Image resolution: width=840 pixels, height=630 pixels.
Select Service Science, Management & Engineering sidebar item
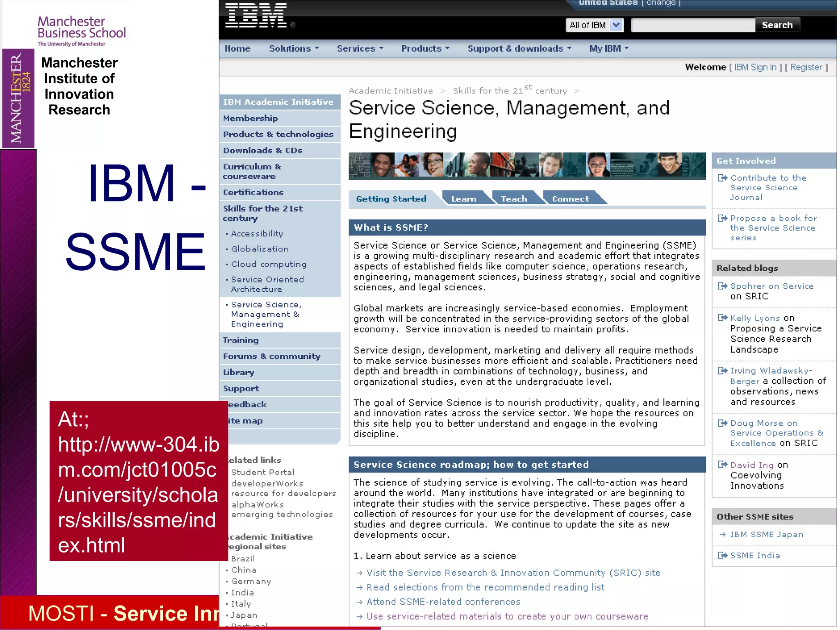point(267,315)
